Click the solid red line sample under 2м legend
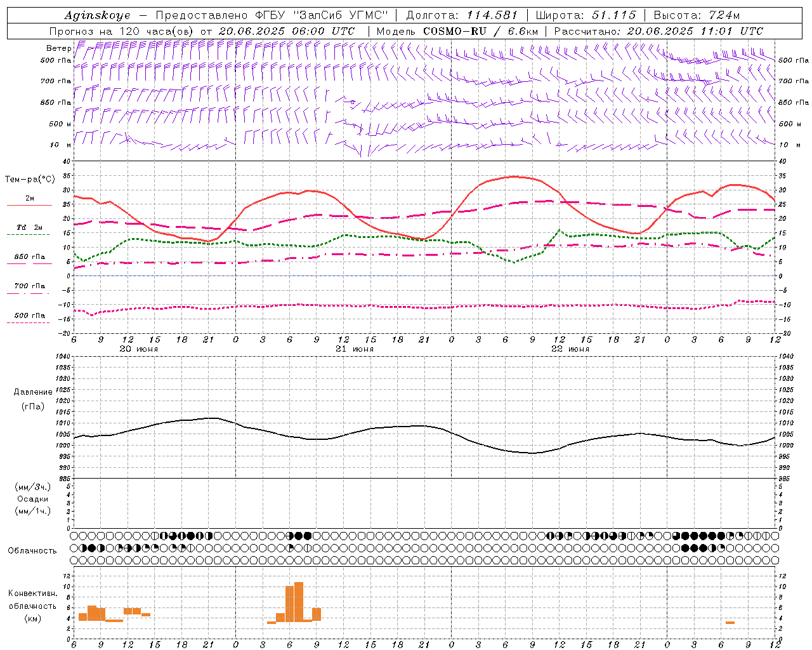This screenshot has width=812, height=650. coord(29,206)
